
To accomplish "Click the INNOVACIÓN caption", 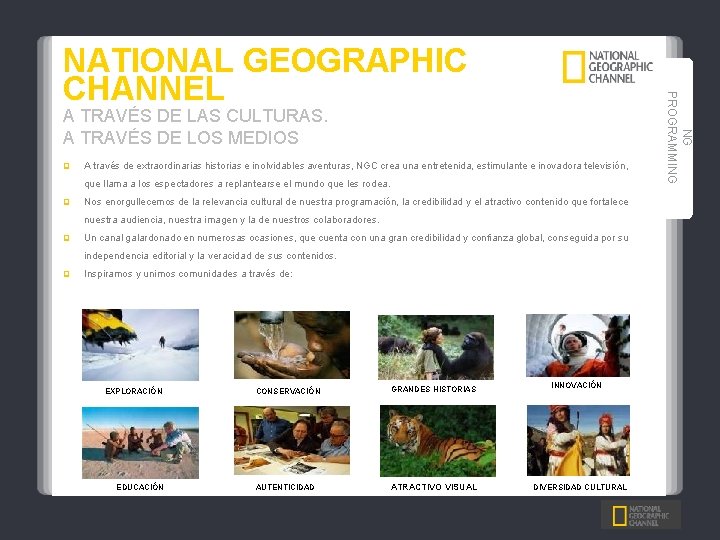I will 576,385.
